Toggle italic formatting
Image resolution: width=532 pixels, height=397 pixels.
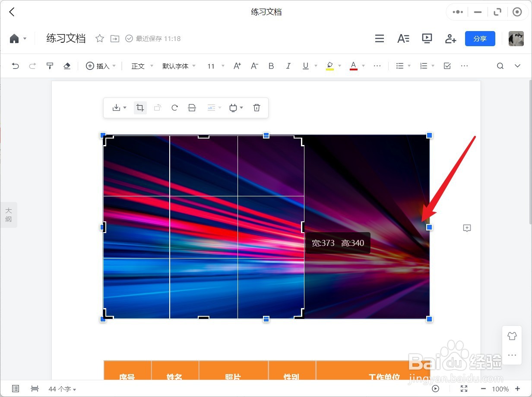tap(288, 66)
